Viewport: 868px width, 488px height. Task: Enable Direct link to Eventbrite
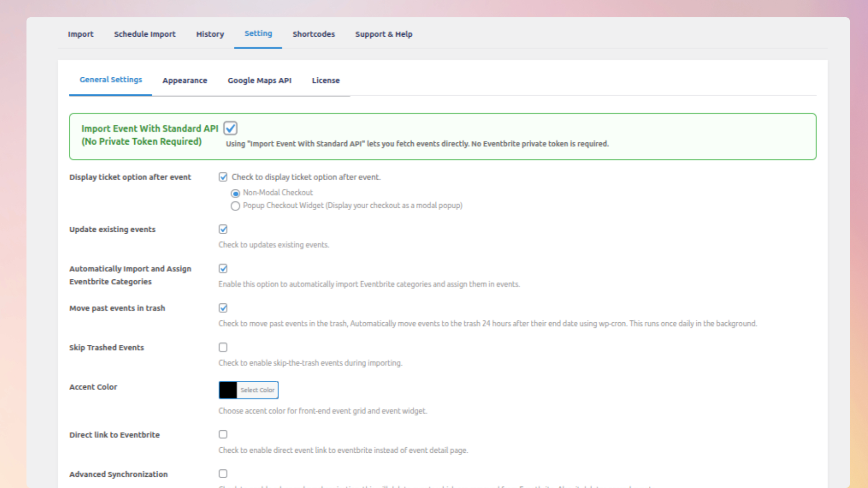[223, 434]
